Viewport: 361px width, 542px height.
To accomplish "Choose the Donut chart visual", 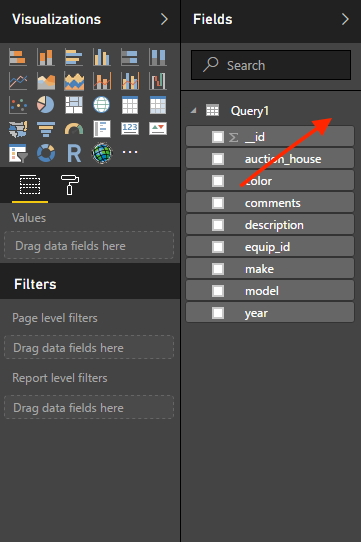I will (x=46, y=153).
